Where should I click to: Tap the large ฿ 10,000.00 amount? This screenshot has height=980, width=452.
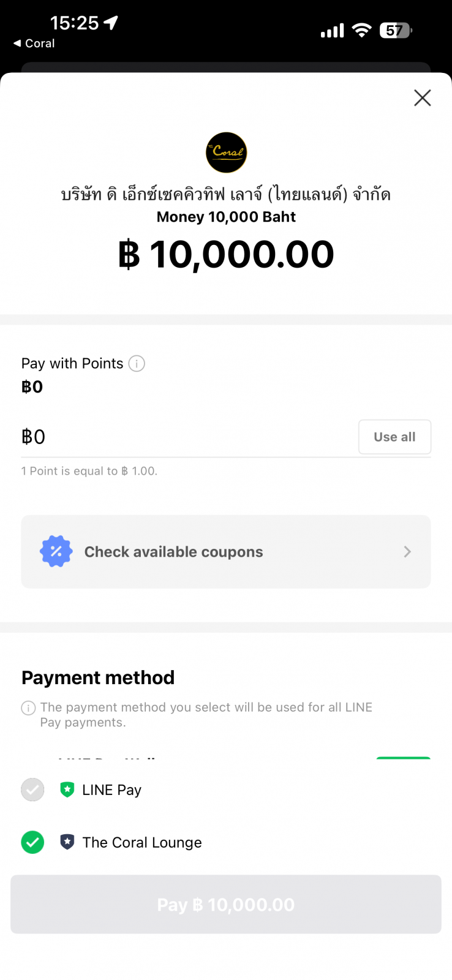point(226,254)
